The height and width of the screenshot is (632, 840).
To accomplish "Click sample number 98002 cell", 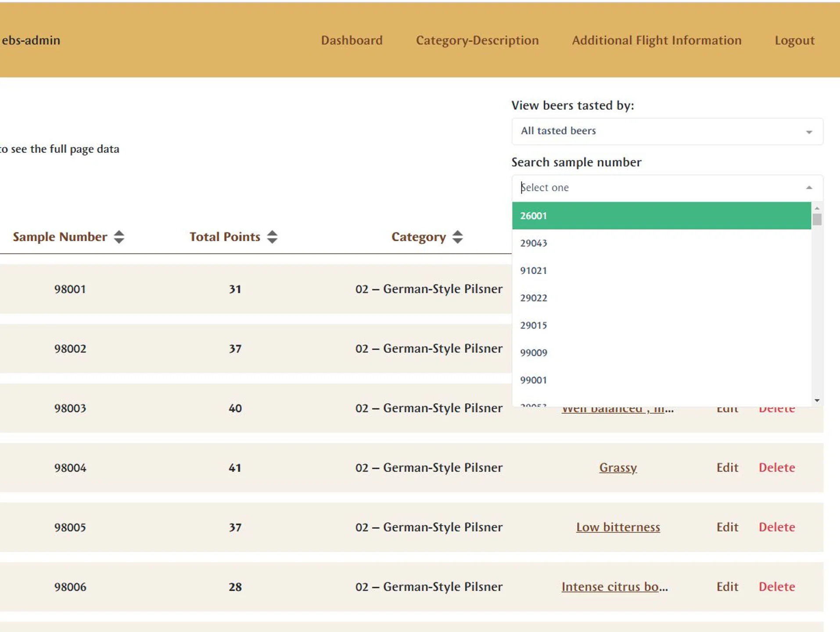I will point(70,349).
